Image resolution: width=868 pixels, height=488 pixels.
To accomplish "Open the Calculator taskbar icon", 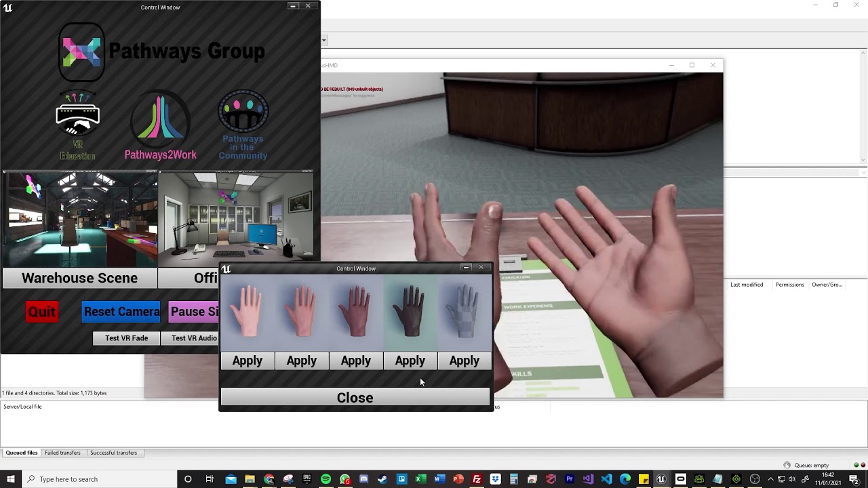I will pos(514,479).
